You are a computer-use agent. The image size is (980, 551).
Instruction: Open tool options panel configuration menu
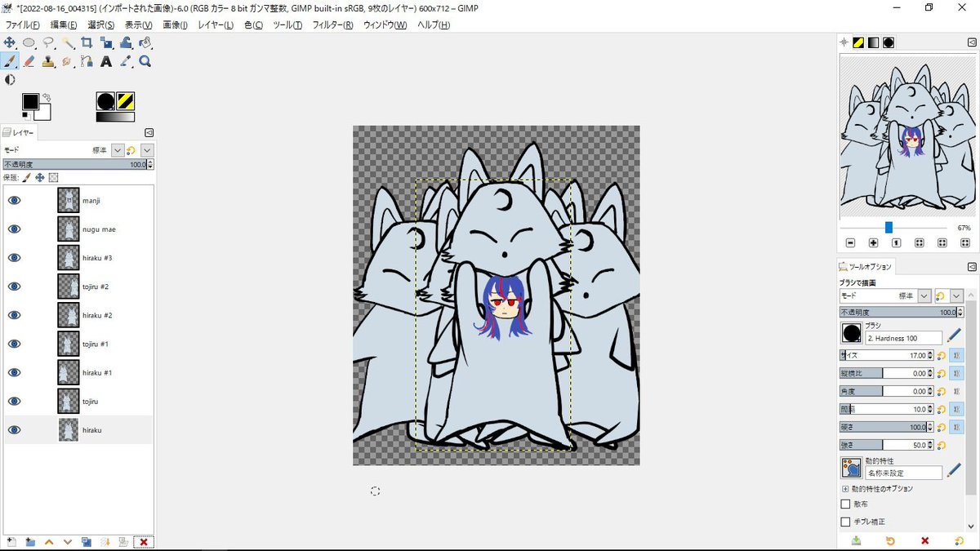[x=972, y=267]
